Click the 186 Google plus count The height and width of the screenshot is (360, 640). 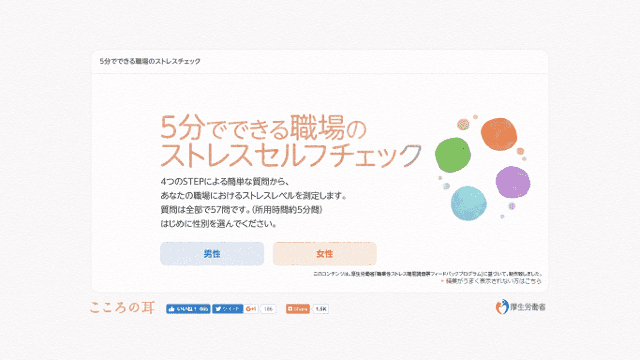click(268, 309)
